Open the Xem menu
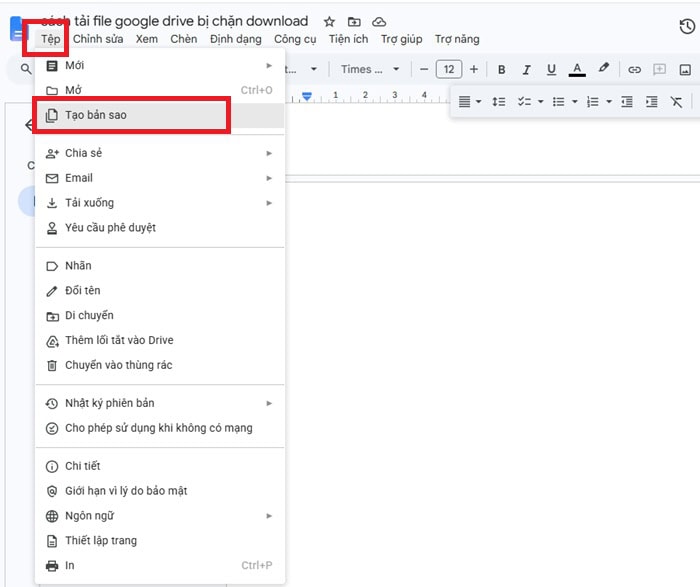 146,39
